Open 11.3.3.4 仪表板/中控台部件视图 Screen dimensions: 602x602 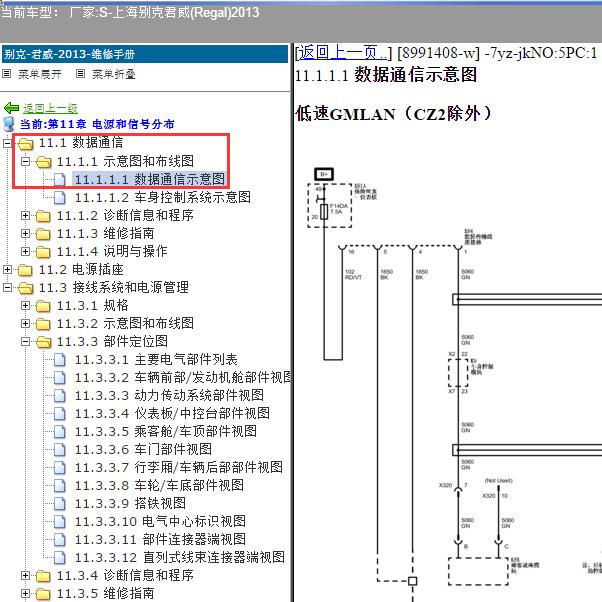click(x=172, y=414)
